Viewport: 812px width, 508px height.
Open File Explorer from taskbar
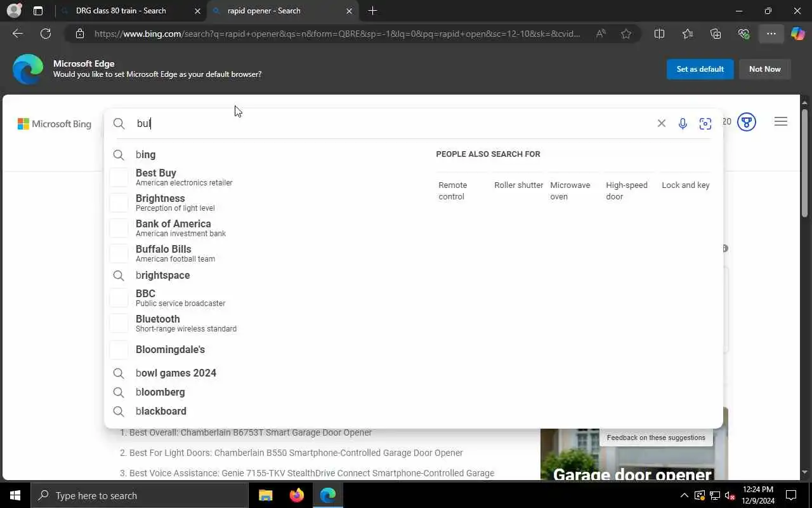point(265,495)
